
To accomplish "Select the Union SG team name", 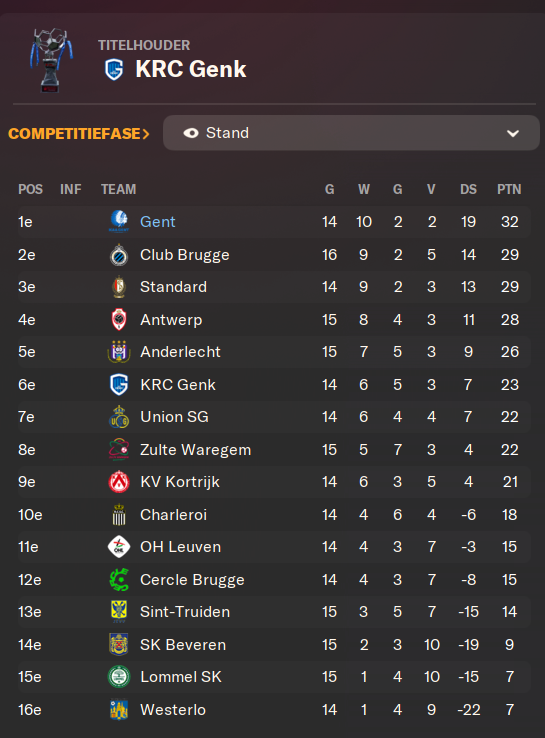I will point(174,417).
